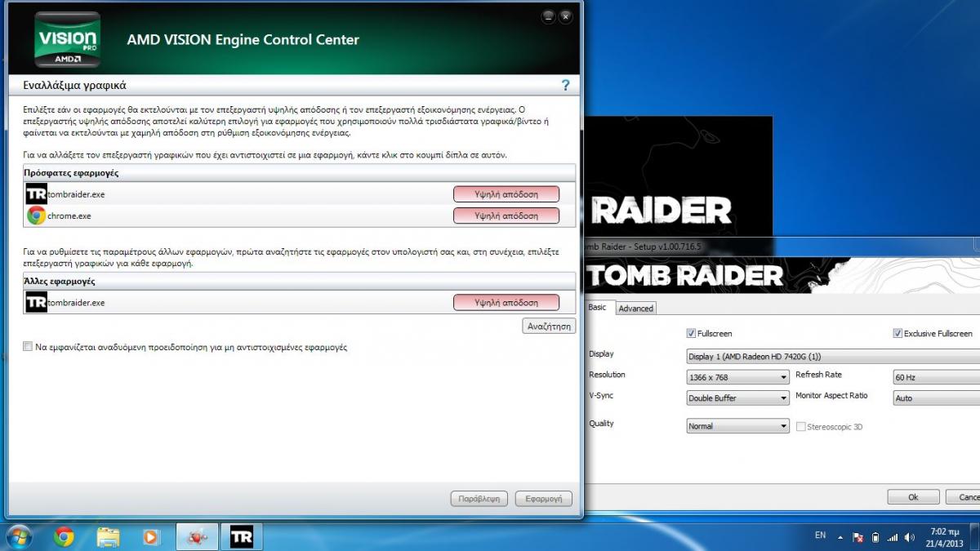Click Cancel in Tomb Raider Setup
The height and width of the screenshot is (551, 980).
point(964,496)
